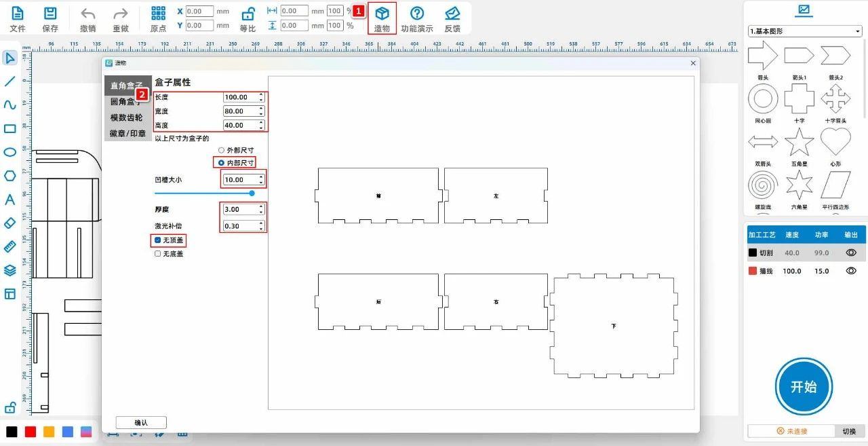The width and height of the screenshot is (868, 446).
Task: Click the 反馈 feedback icon
Action: pos(452,14)
